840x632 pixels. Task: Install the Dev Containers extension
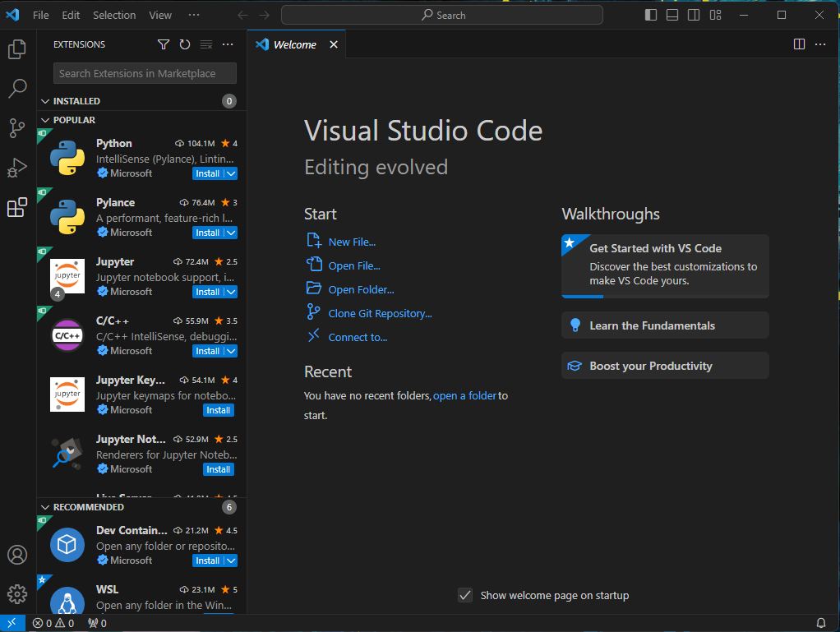point(208,560)
